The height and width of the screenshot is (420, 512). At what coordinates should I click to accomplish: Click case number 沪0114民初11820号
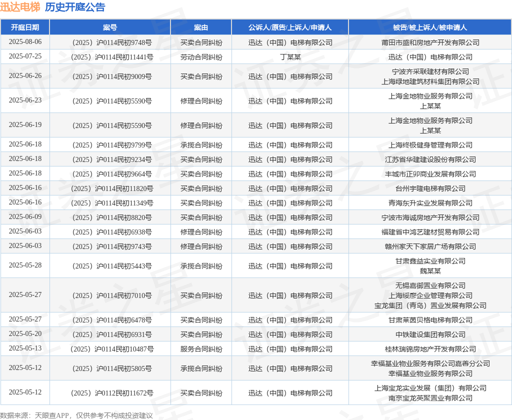tap(124, 189)
